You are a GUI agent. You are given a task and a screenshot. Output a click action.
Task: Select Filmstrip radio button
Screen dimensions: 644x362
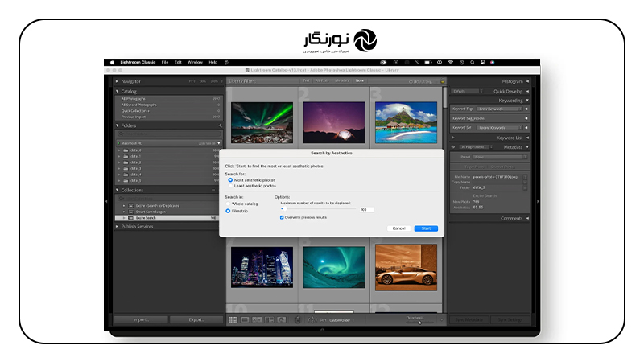click(228, 211)
